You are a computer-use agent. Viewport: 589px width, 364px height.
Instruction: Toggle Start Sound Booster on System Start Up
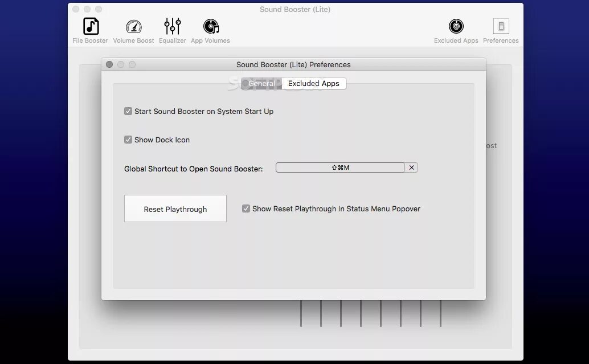[x=128, y=111]
